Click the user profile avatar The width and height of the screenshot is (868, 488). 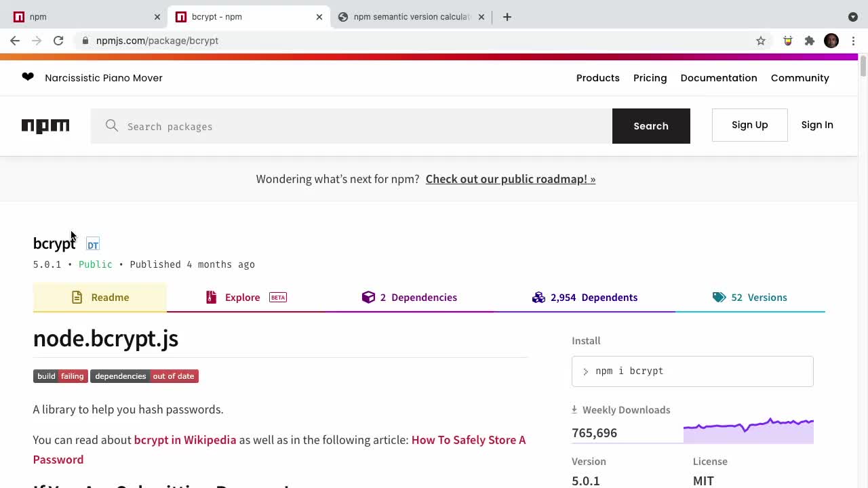point(831,41)
